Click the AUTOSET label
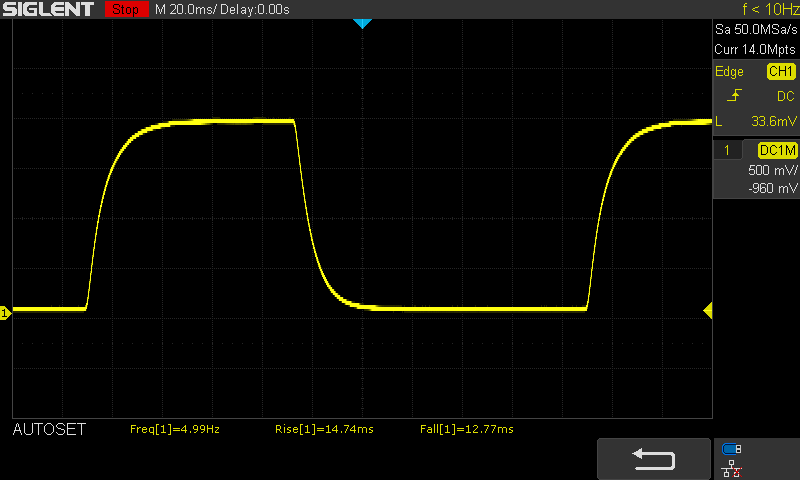The height and width of the screenshot is (480, 800). click(x=49, y=430)
